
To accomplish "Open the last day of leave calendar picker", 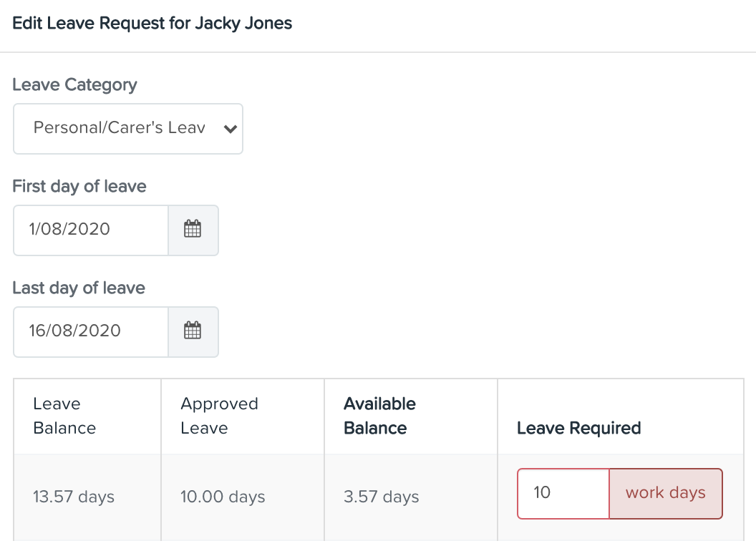I will coord(193,331).
